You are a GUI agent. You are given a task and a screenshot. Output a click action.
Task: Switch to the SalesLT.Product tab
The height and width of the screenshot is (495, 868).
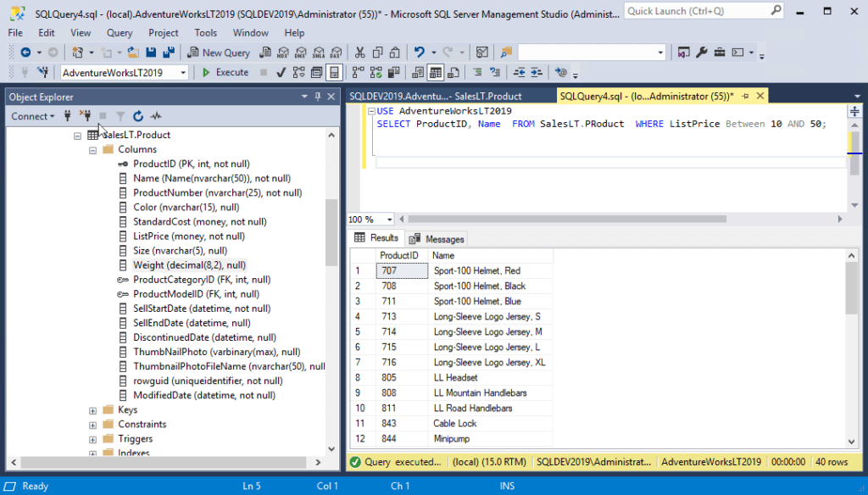click(435, 97)
